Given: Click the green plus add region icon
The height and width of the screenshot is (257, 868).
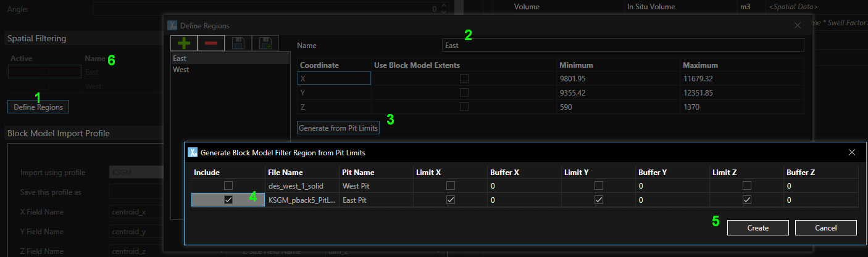Looking at the screenshot, I should point(184,43).
